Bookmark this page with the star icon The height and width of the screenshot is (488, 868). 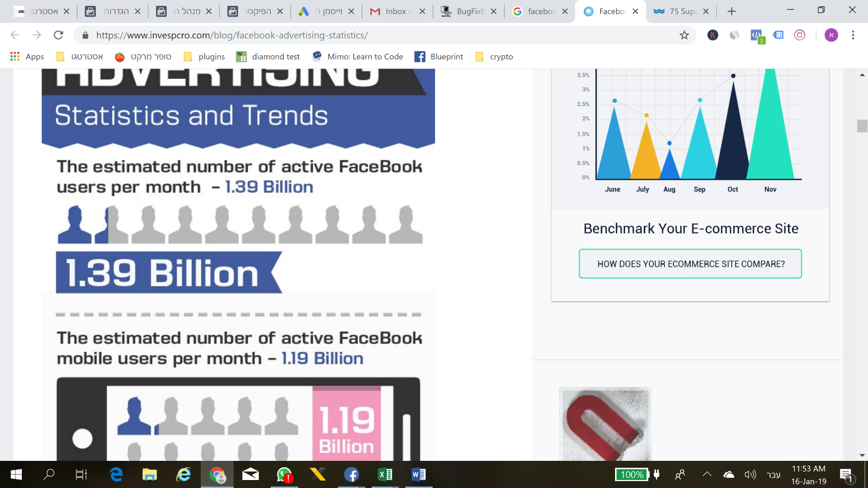pyautogui.click(x=684, y=35)
